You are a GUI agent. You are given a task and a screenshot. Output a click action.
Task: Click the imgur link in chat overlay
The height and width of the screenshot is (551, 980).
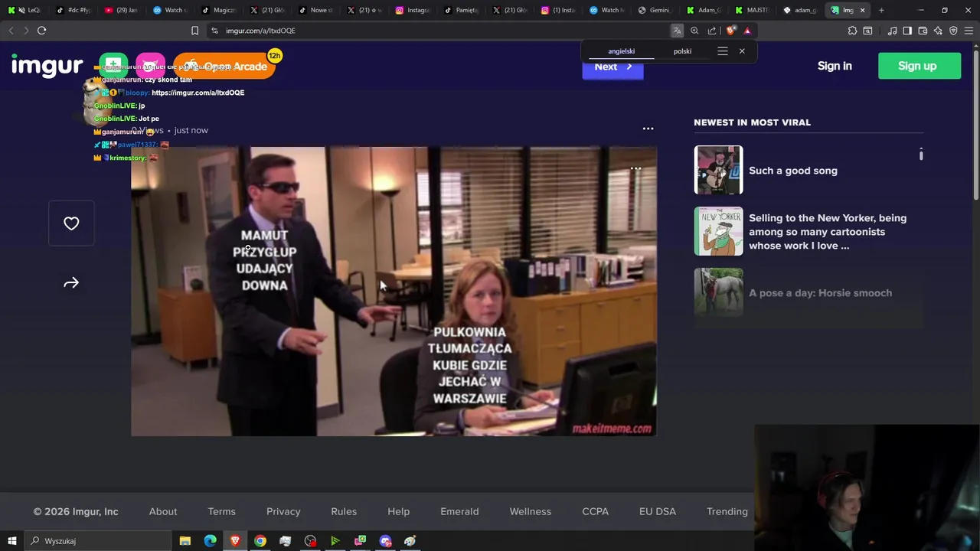pos(198,93)
